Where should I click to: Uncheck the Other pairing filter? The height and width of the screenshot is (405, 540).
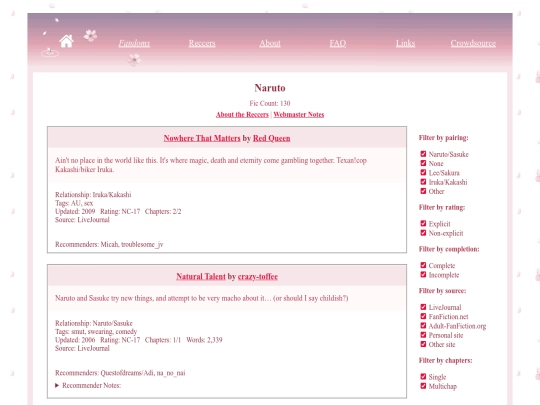click(x=423, y=191)
